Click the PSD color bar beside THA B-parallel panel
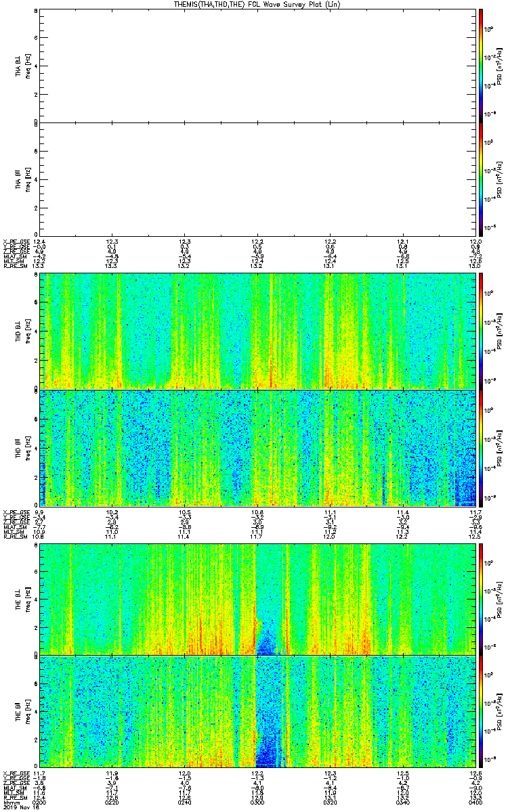Viewport: 508px width, 812px height. click(x=480, y=178)
